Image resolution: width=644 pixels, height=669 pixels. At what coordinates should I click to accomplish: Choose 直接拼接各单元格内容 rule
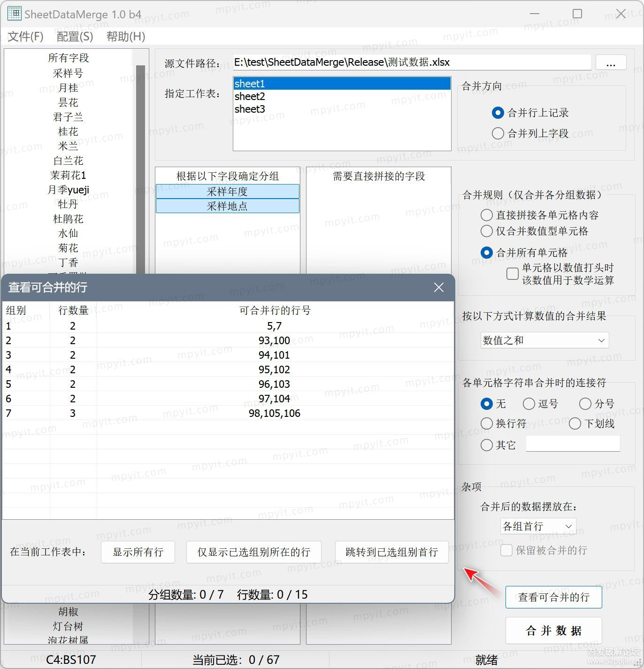[x=540, y=215]
